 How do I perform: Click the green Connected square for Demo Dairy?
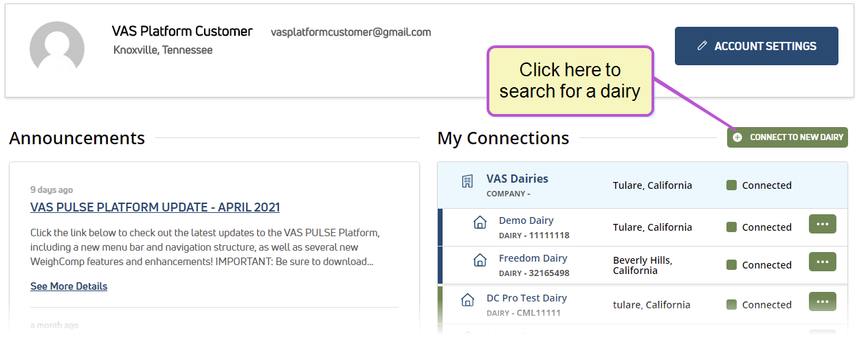point(732,227)
